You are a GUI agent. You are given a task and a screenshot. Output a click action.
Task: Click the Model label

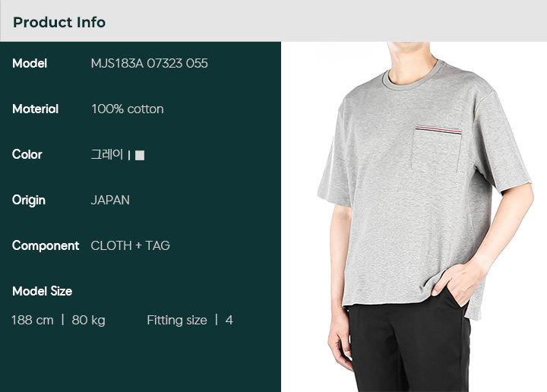(30, 64)
